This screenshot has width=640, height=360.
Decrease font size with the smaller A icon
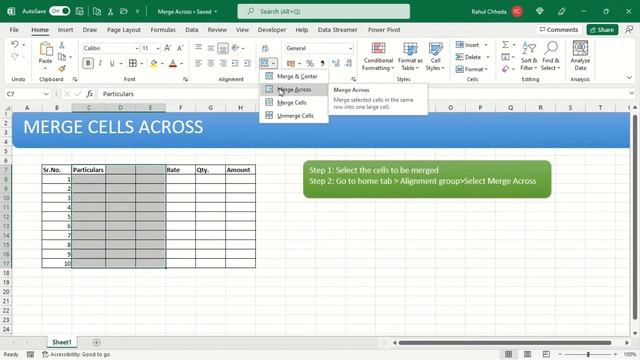point(180,48)
